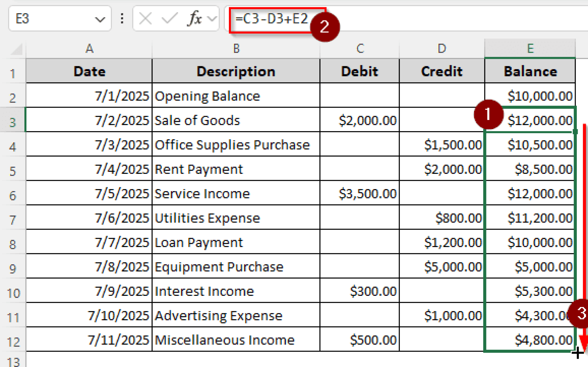This screenshot has width=588, height=367.
Task: Click the Cancel (X) icon in formula bar
Action: 145,18
